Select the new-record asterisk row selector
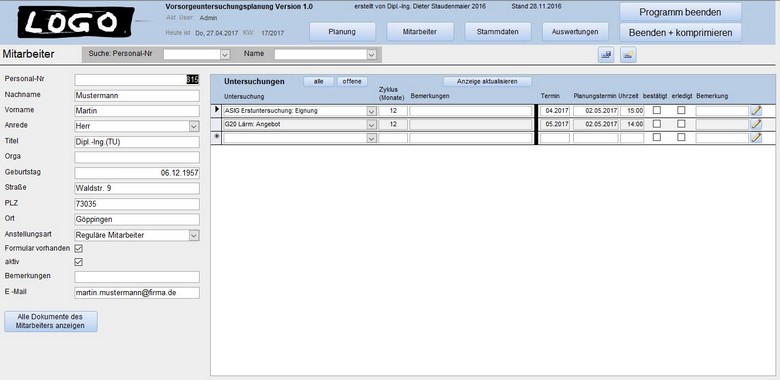The width and height of the screenshot is (780, 380). [x=216, y=138]
